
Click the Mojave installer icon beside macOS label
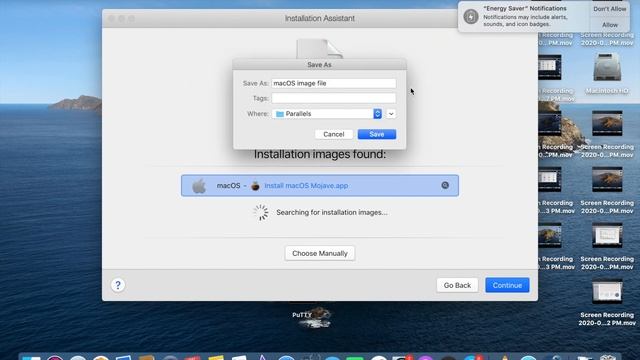(x=255, y=186)
